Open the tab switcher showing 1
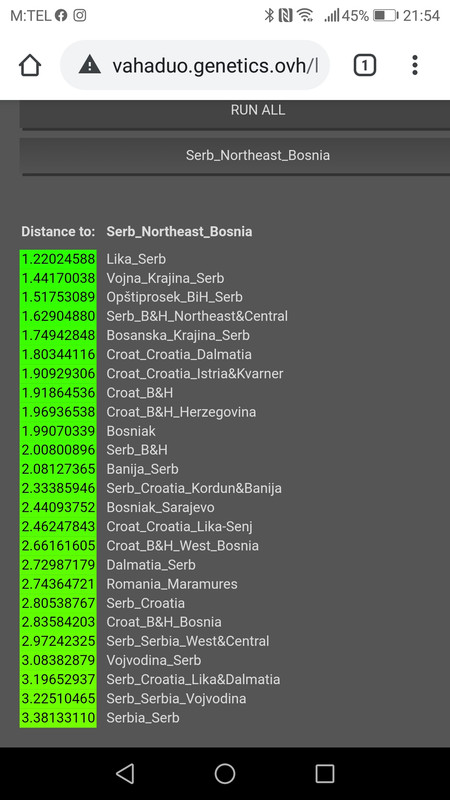This screenshot has width=450, height=800. pyautogui.click(x=365, y=65)
